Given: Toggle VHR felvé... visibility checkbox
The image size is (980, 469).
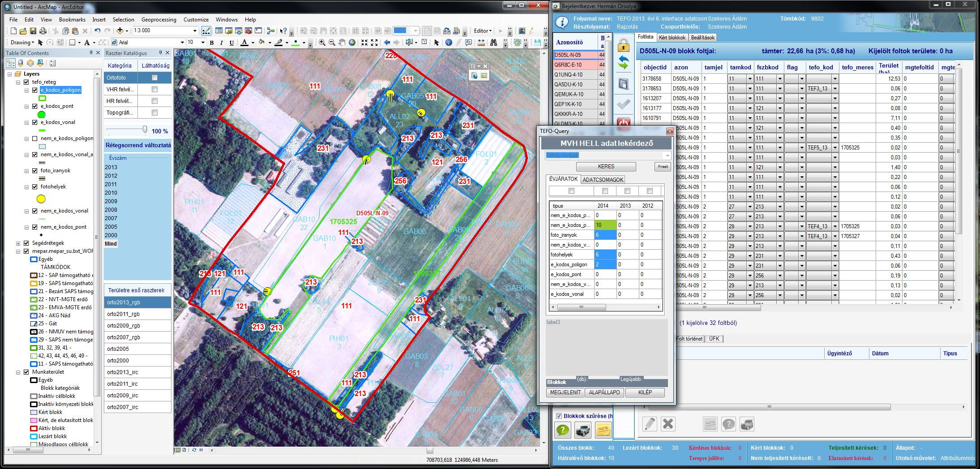Looking at the screenshot, I should (x=154, y=89).
